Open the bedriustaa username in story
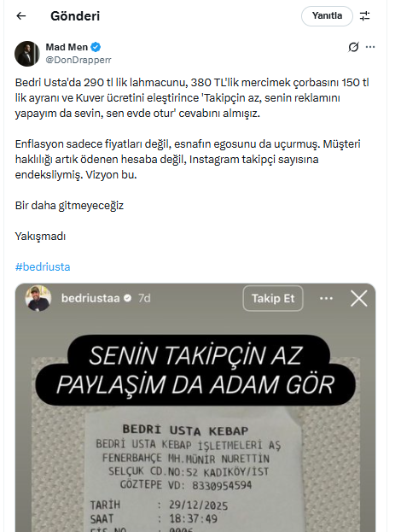 click(x=90, y=298)
